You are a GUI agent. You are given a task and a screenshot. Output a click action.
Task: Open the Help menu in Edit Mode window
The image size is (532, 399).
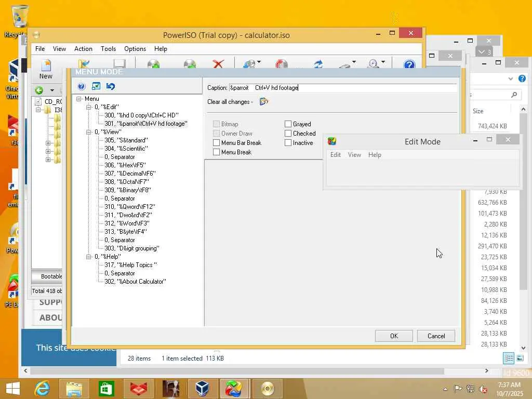(x=375, y=155)
